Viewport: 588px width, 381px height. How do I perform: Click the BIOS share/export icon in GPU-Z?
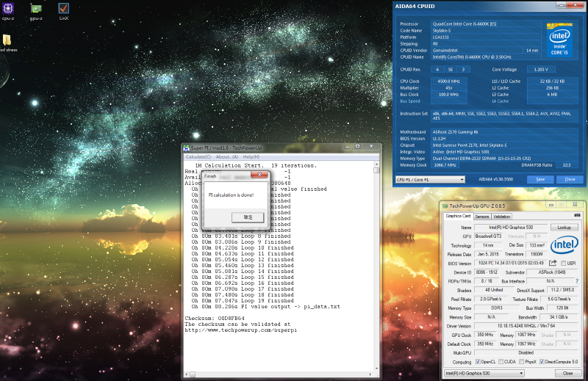pyautogui.click(x=553, y=263)
